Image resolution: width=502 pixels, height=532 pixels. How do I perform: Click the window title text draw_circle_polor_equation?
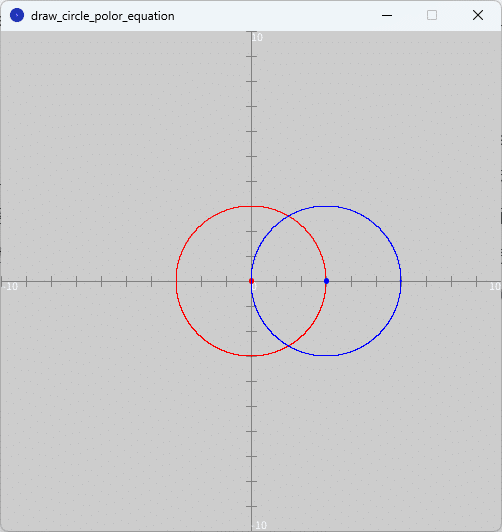102,16
